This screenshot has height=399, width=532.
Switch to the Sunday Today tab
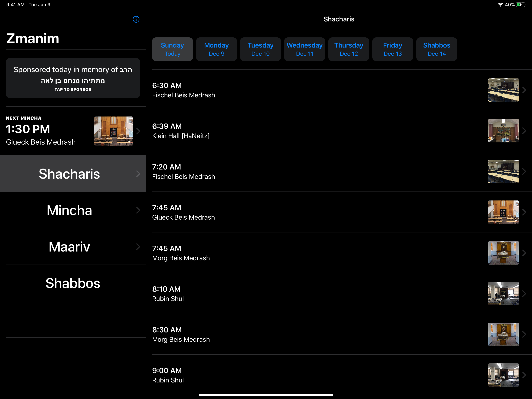coord(173,49)
